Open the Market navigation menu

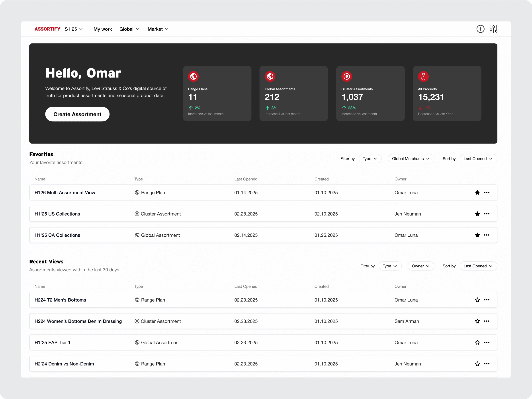158,29
